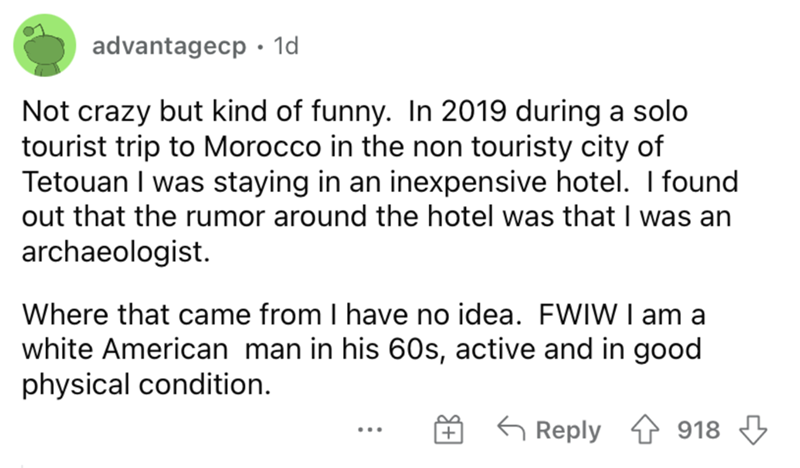
Task: Open the three-dot more options menu
Action: [x=368, y=430]
